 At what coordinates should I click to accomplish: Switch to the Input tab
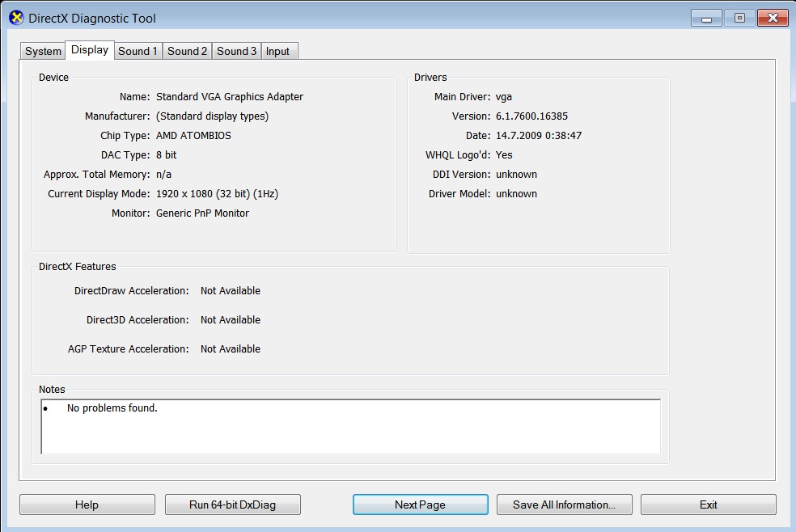[277, 51]
